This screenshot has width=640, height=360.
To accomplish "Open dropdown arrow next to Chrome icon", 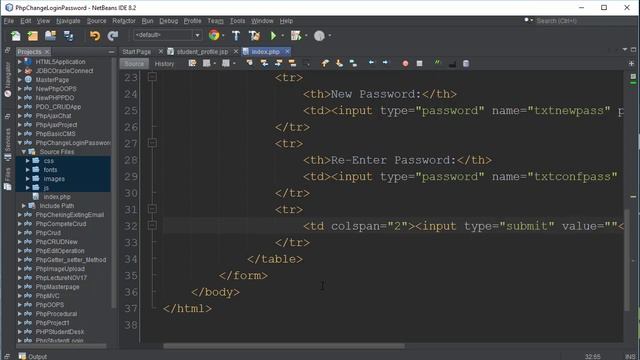I will (223, 36).
